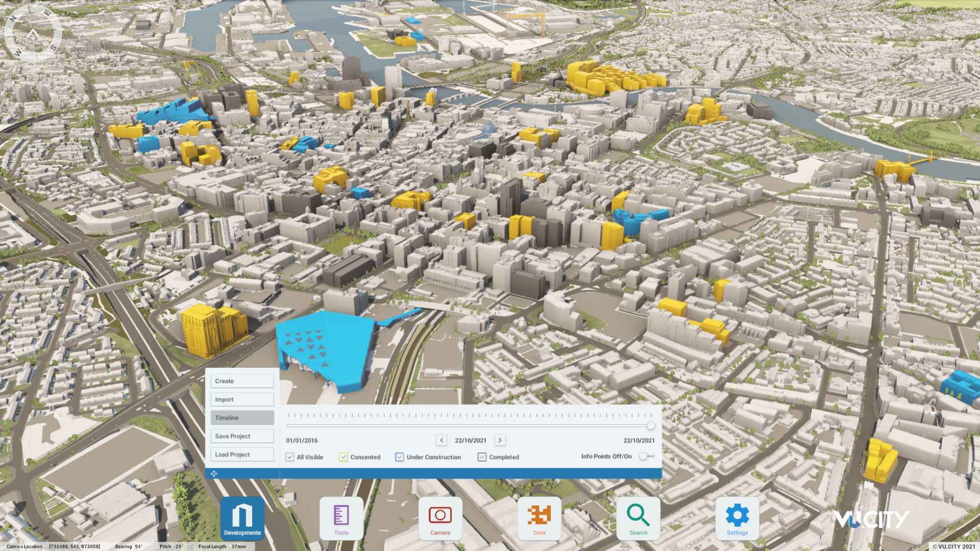Open the Settings gear module
The image size is (980, 551).
click(x=737, y=518)
